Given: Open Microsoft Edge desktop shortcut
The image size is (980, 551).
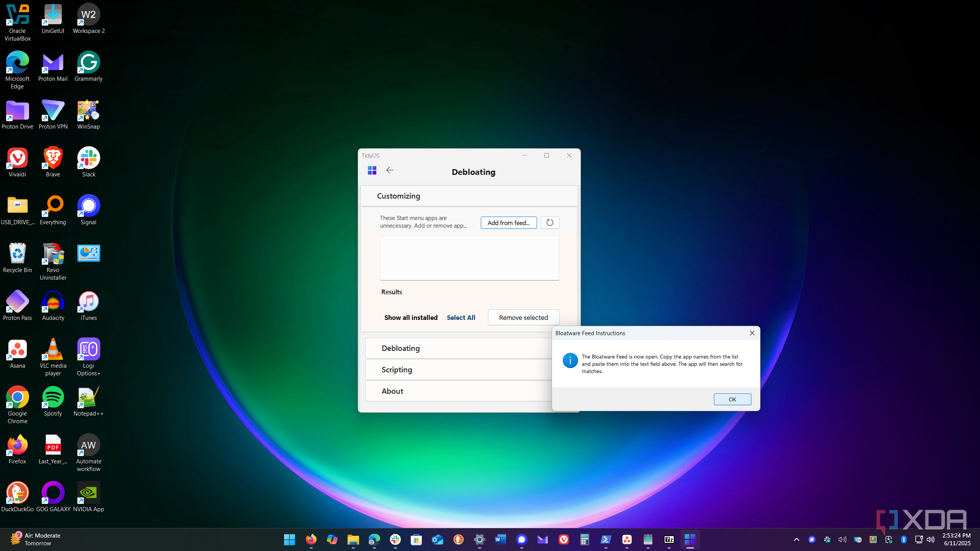Looking at the screenshot, I should pos(18,70).
